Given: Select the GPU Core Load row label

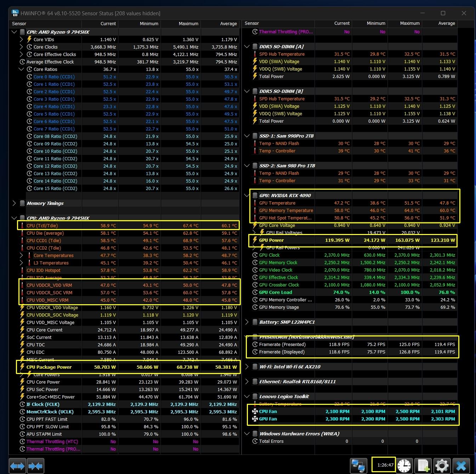Looking at the screenshot, I should (x=276, y=292).
